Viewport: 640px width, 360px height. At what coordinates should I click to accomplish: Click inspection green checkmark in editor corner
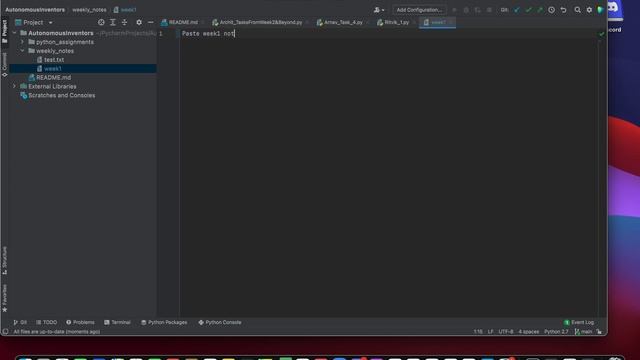[x=601, y=34]
